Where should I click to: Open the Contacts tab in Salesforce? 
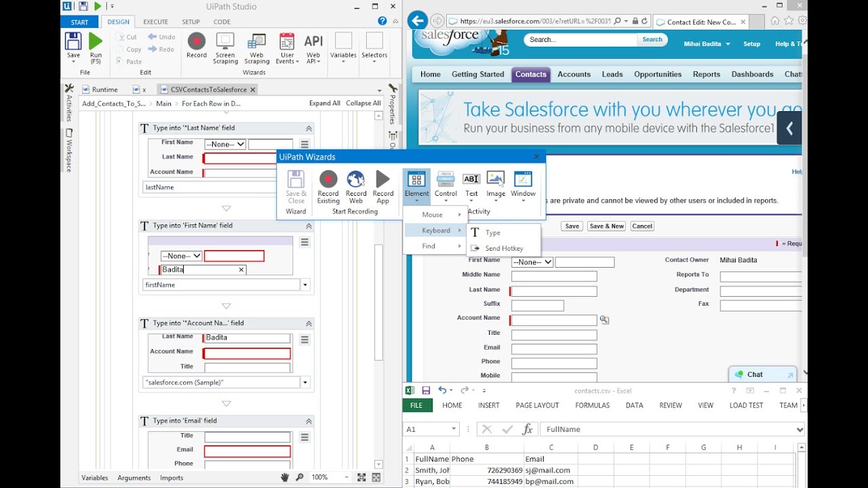(x=531, y=75)
